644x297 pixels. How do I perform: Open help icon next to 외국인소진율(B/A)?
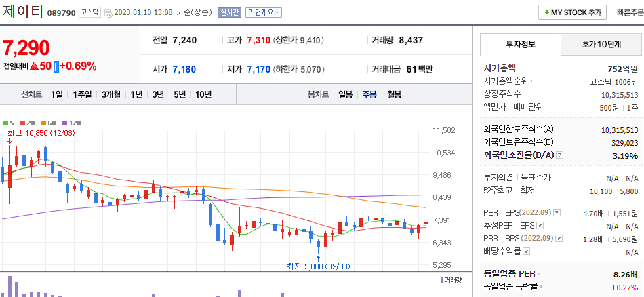[x=560, y=155]
